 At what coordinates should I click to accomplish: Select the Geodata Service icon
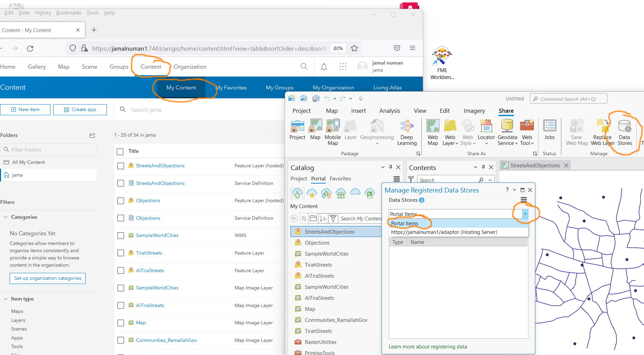click(507, 126)
